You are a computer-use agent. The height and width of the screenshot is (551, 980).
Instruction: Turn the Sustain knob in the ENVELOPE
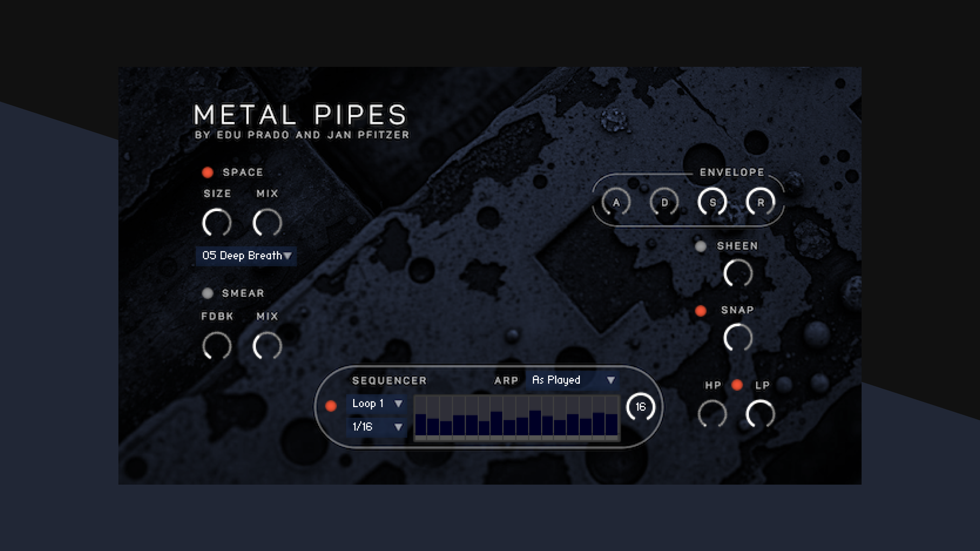pos(713,202)
